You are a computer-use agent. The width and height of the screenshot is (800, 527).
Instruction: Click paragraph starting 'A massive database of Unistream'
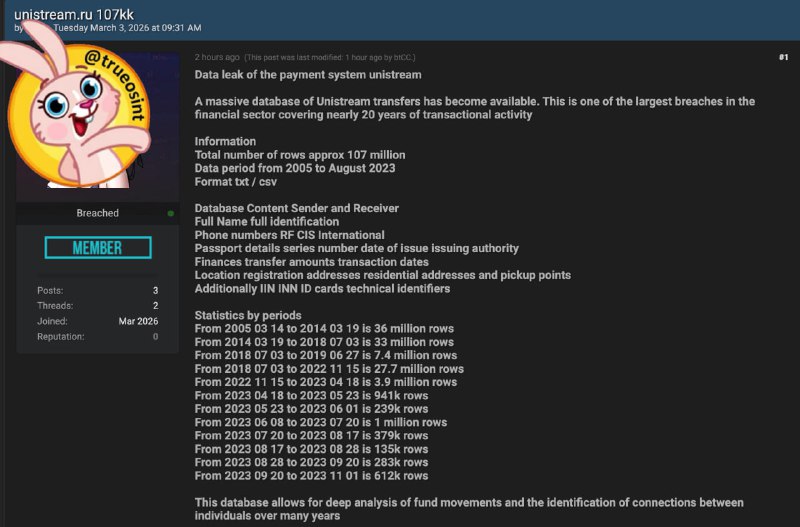point(474,108)
